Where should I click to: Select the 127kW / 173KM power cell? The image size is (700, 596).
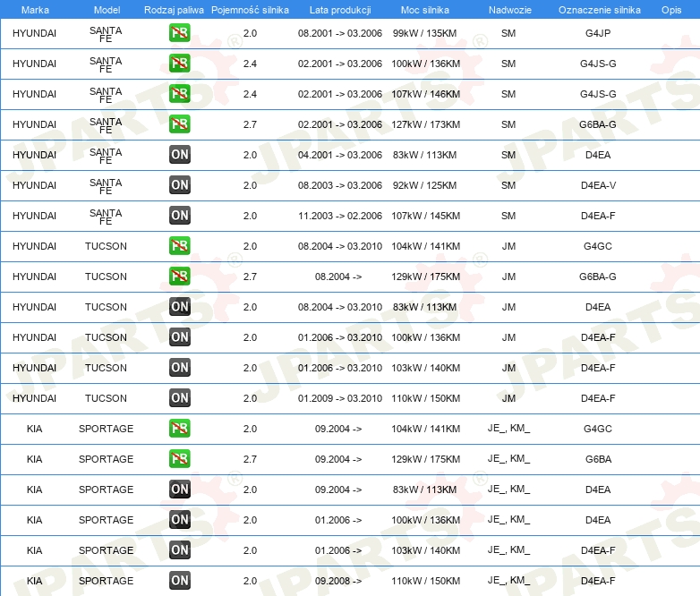[425, 124]
